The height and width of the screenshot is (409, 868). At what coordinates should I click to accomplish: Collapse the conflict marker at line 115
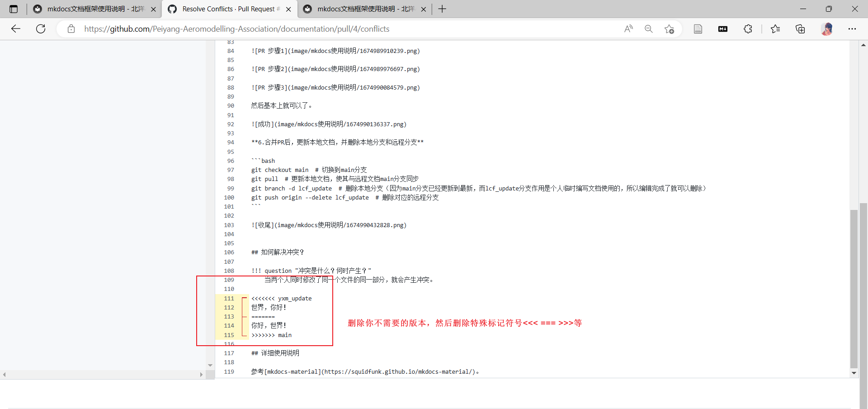coord(244,335)
